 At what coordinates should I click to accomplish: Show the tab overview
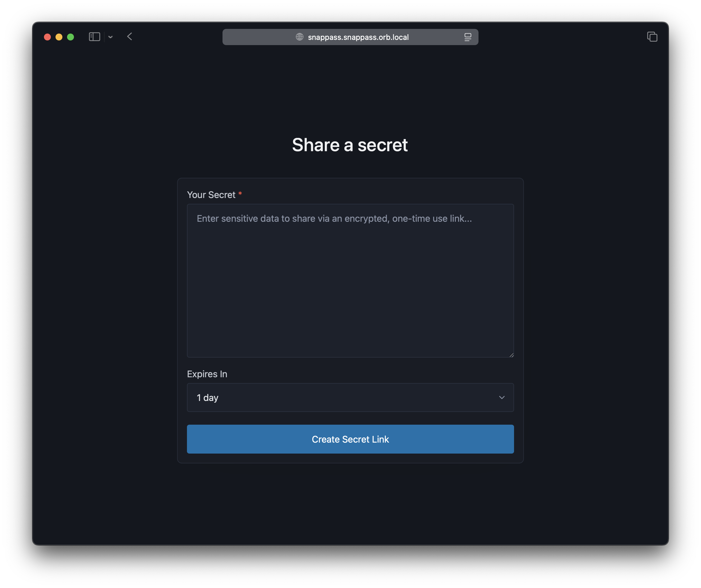pyautogui.click(x=652, y=37)
